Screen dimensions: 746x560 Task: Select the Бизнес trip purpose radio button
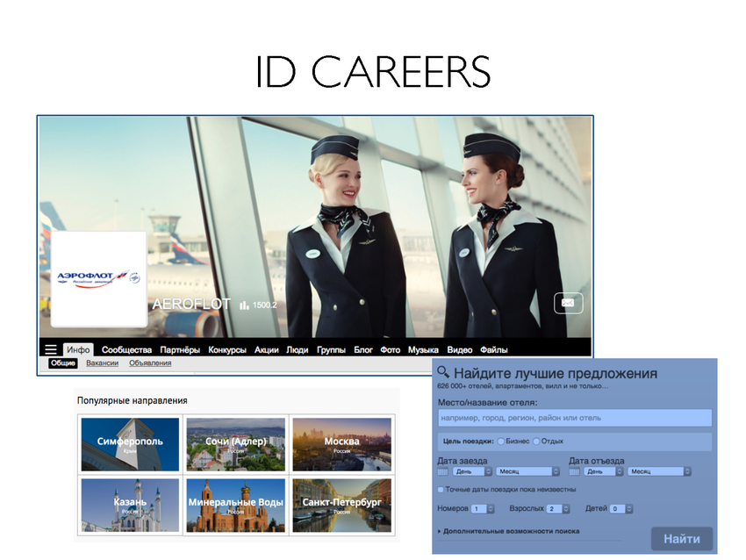(x=500, y=442)
